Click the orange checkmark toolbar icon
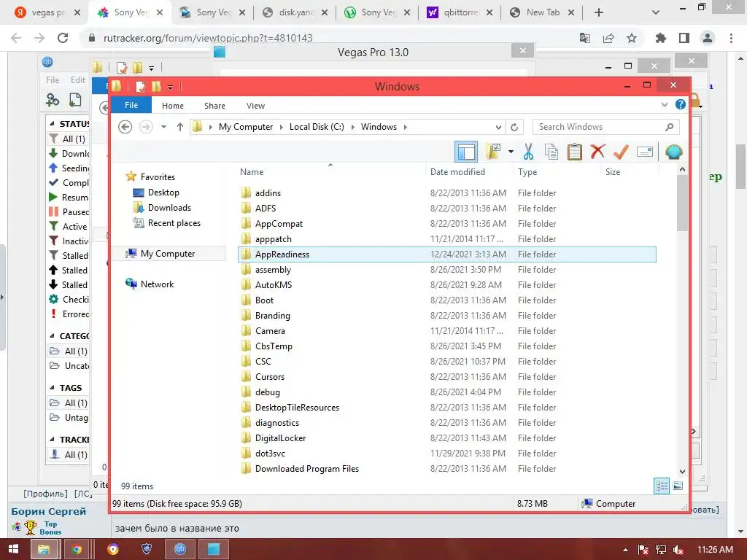 coord(621,152)
